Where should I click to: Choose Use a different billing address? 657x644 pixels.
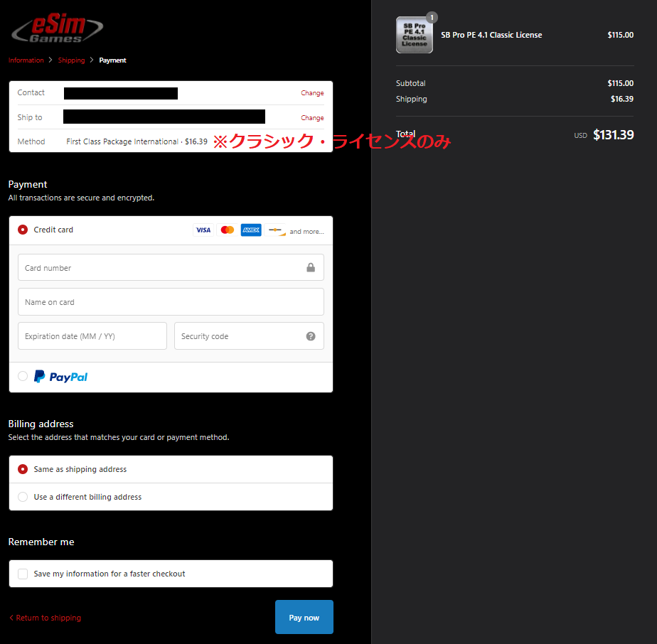pyautogui.click(x=23, y=497)
